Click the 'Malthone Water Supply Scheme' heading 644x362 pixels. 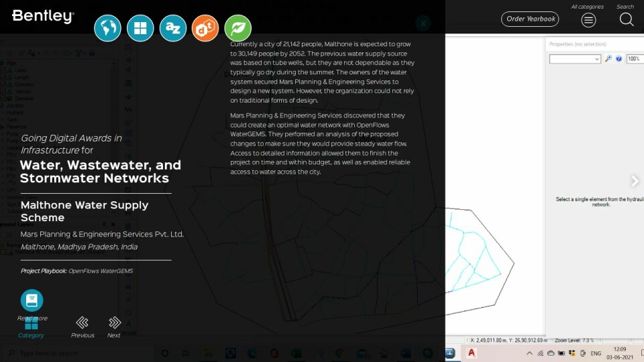85,211
